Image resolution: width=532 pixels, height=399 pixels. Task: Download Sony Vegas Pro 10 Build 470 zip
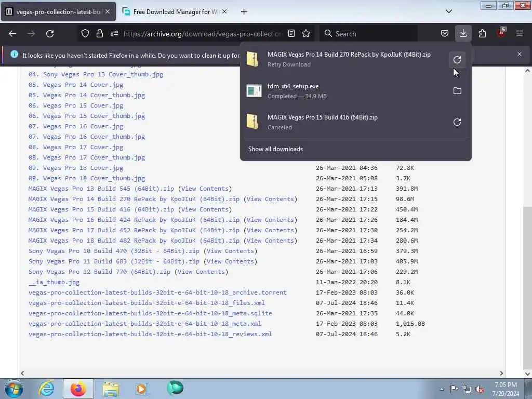[x=114, y=251]
